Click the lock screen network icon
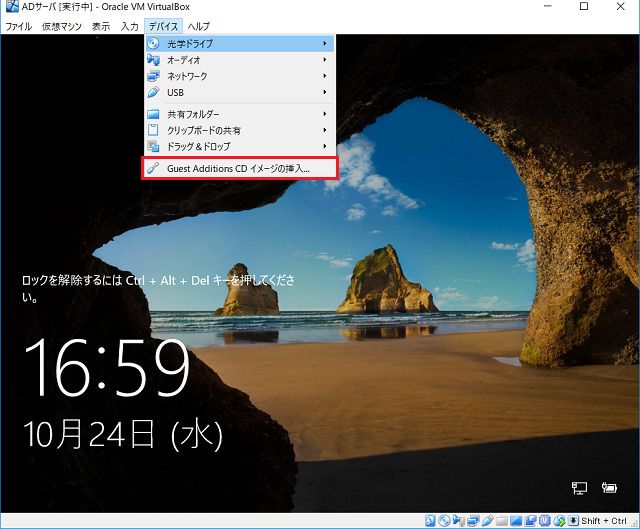640x529 pixels. [x=579, y=488]
